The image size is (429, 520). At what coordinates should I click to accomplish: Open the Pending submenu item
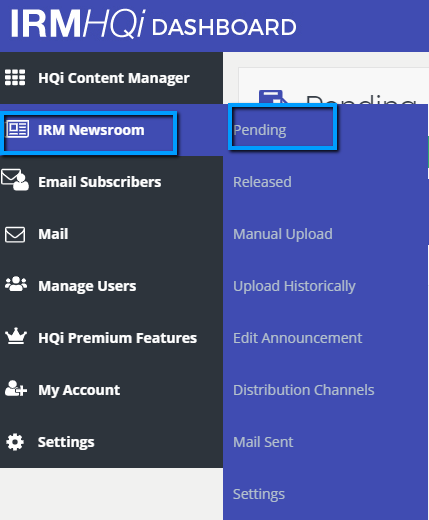click(260, 130)
